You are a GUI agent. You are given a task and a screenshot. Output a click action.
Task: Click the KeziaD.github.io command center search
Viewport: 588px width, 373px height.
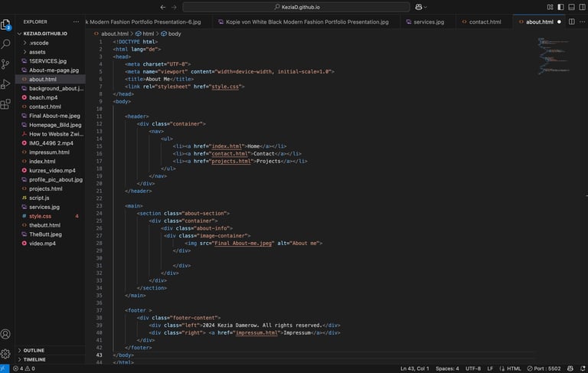[296, 7]
